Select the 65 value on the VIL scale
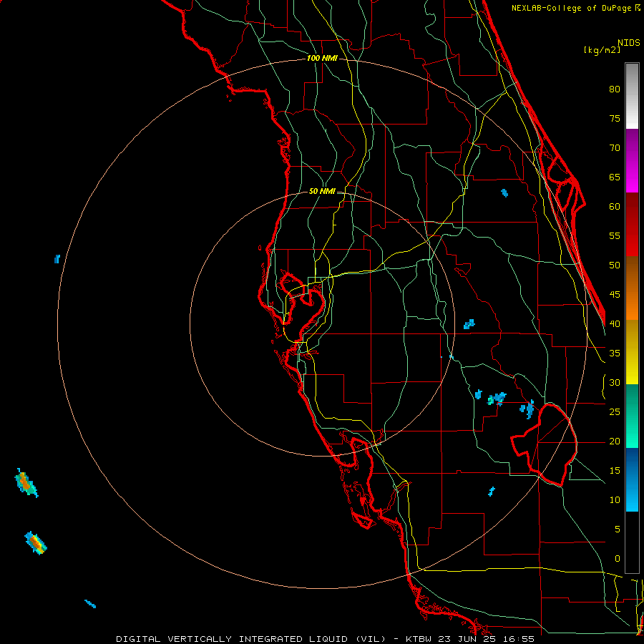644x644 pixels. pyautogui.click(x=615, y=177)
